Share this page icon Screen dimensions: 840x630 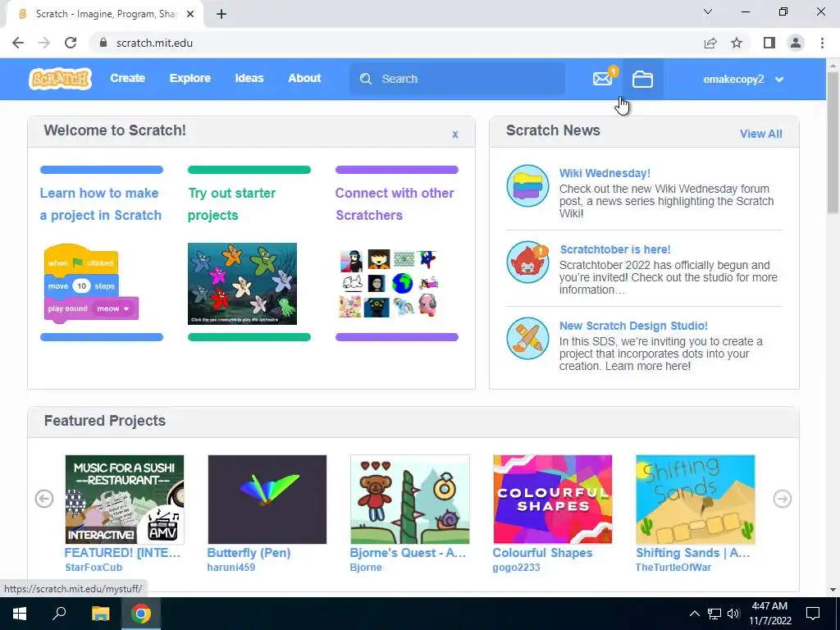click(x=710, y=43)
